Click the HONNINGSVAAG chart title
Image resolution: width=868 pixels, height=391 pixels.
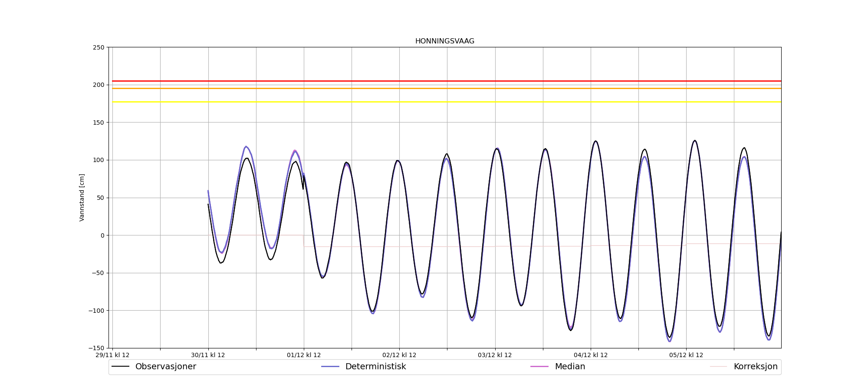(444, 41)
